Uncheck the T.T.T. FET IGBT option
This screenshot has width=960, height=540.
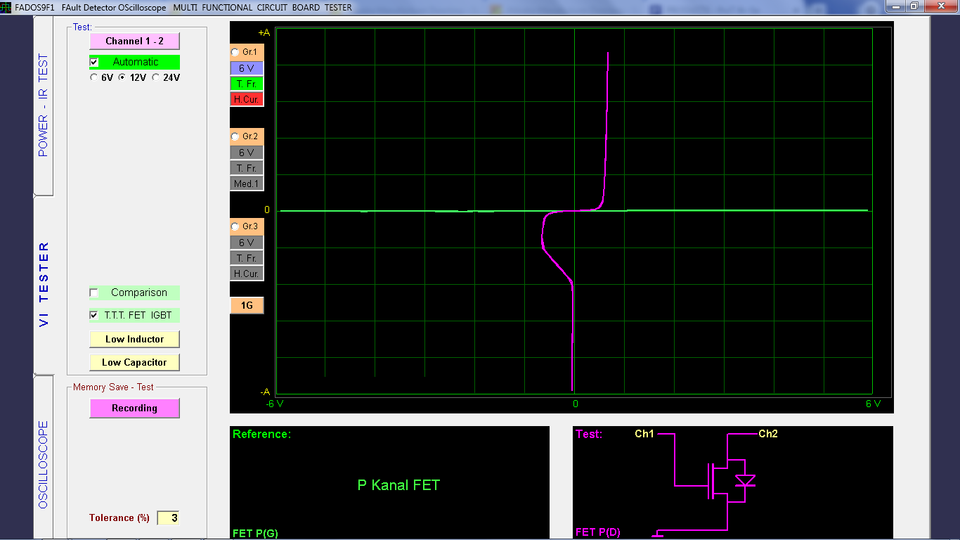(x=94, y=315)
